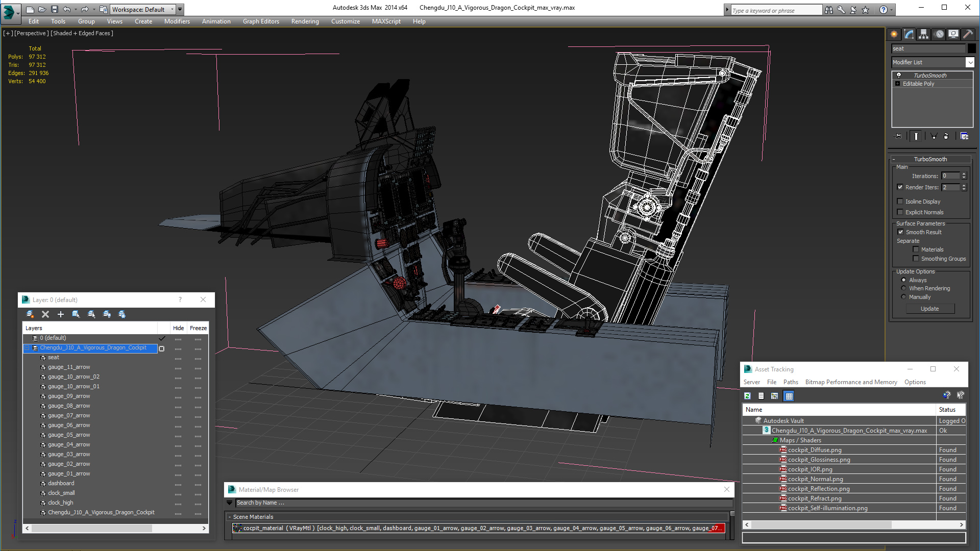Expand Editable Poly in modifier stack
This screenshot has width=980, height=551.
tap(897, 84)
